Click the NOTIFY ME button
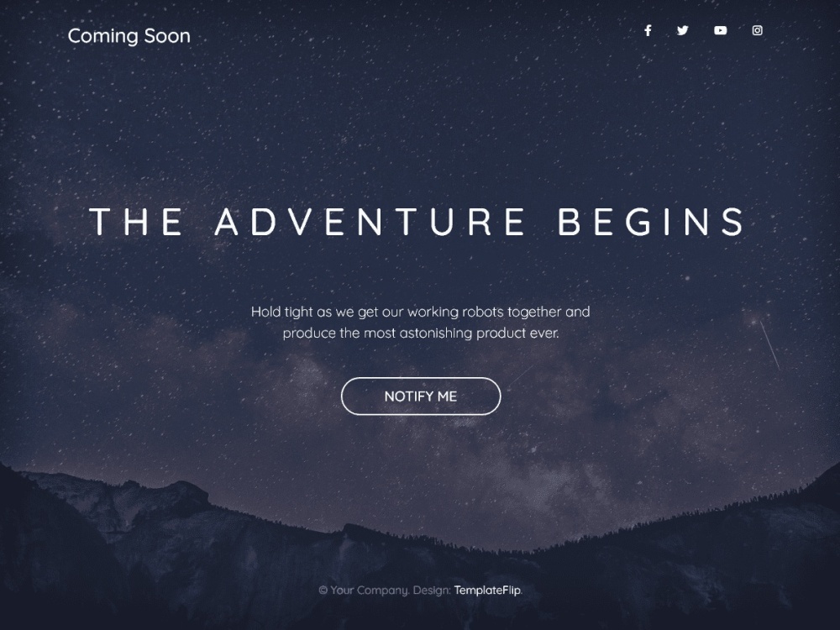 pos(421,396)
